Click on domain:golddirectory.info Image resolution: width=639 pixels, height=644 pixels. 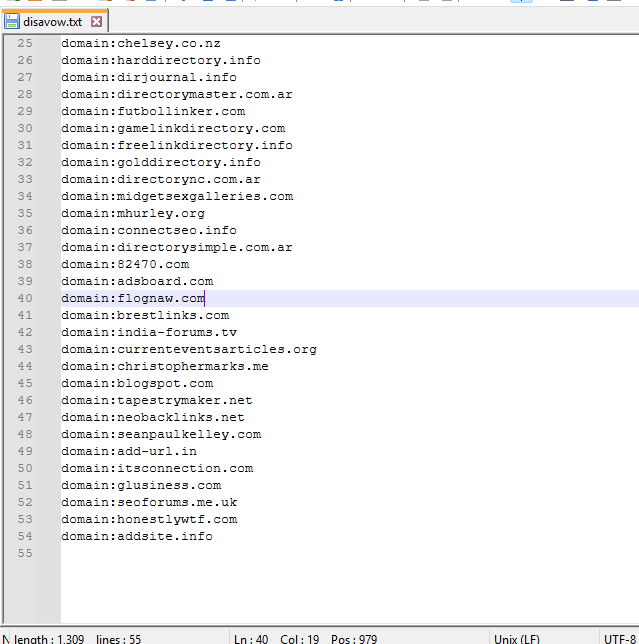pyautogui.click(x=161, y=162)
